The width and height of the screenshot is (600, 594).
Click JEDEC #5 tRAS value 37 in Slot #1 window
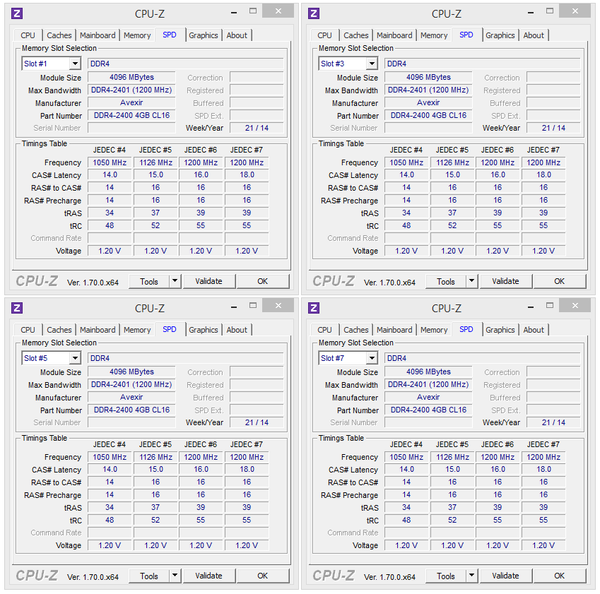coord(155,213)
